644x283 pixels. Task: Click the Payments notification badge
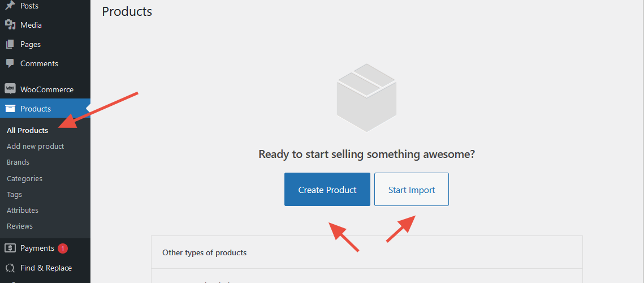click(x=62, y=248)
